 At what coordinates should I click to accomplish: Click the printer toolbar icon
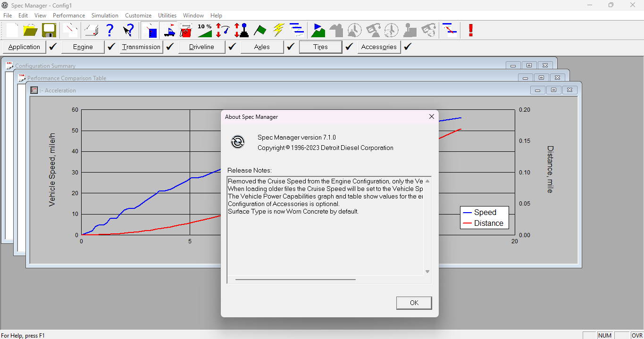[91, 31]
